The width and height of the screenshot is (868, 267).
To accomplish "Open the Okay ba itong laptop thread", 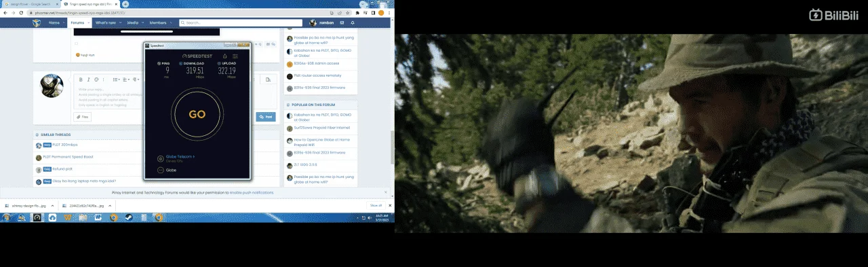I will click(84, 181).
